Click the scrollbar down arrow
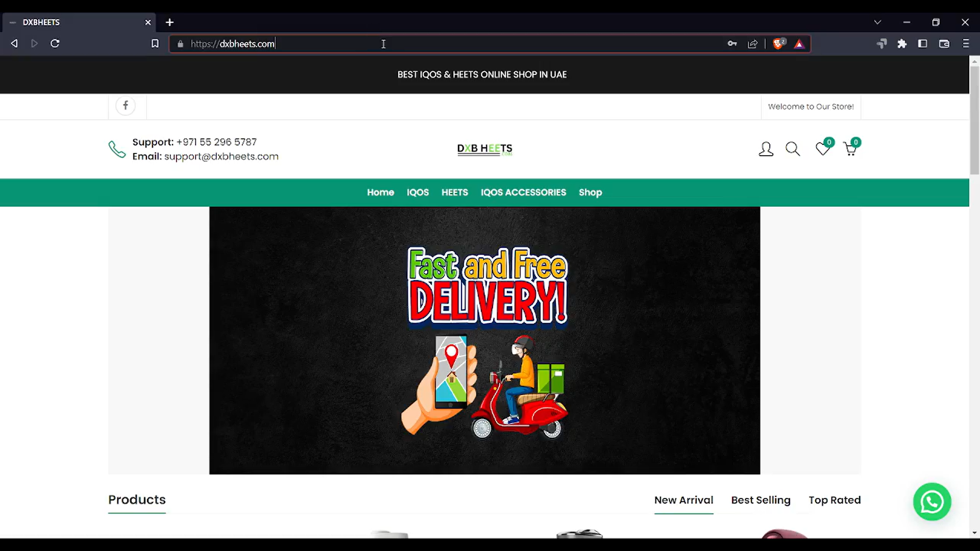The image size is (980, 551). [974, 533]
